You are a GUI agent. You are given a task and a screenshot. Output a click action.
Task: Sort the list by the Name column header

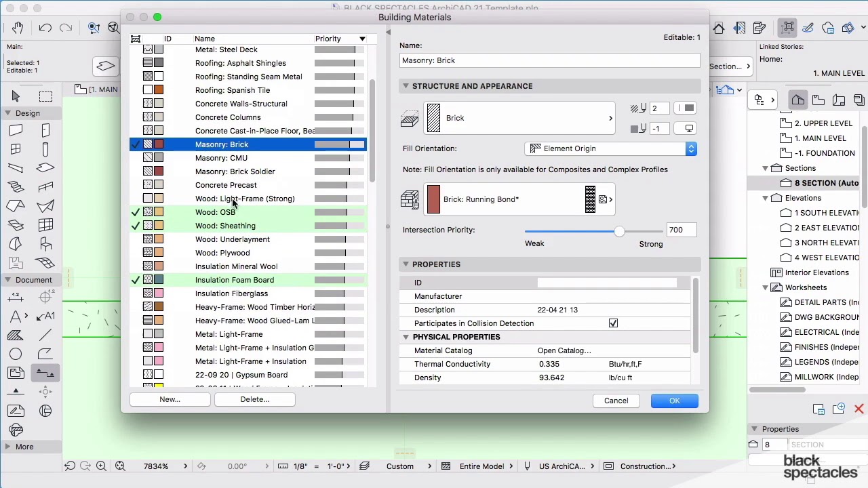point(205,39)
